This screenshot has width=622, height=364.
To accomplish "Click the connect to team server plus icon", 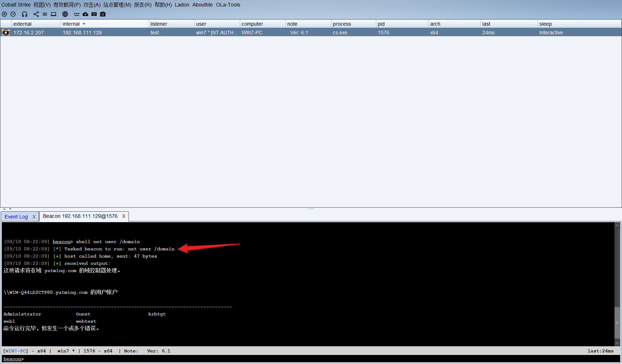I will pyautogui.click(x=4, y=14).
